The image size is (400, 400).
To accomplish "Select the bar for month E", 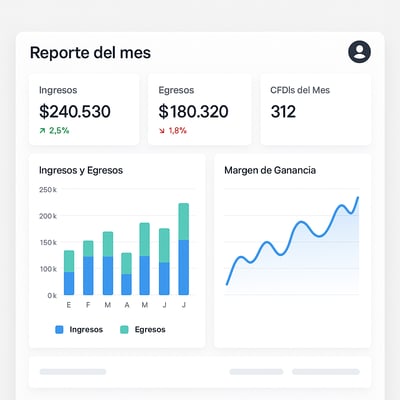I will [69, 273].
